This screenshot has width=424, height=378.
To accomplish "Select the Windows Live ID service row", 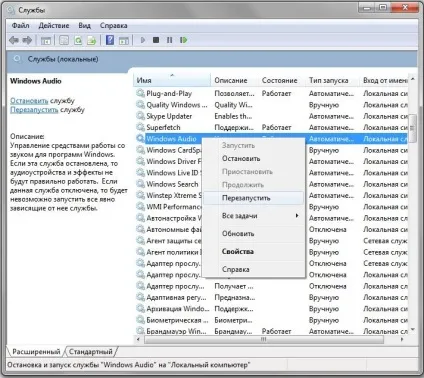I will click(271, 173).
